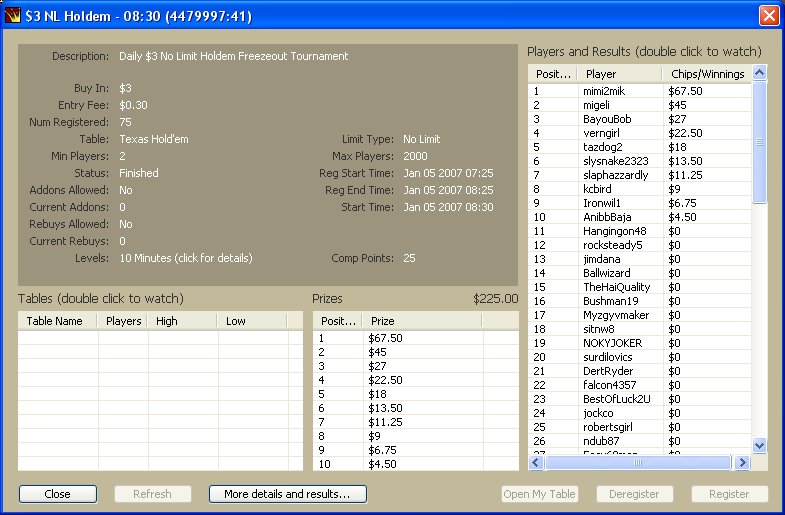Select player robertsgirl row
Image resolution: width=785 pixels, height=515 pixels.
[640, 427]
